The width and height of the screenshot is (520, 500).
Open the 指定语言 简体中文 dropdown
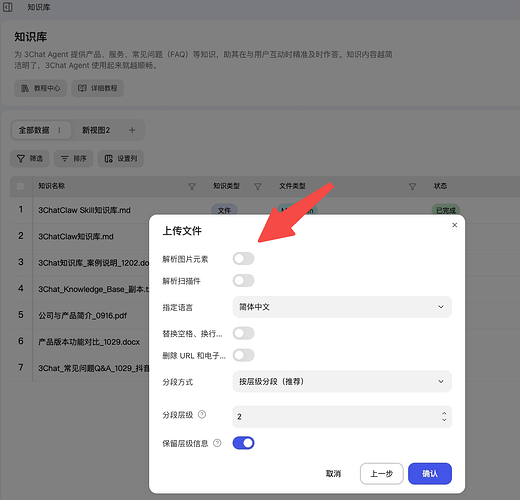[x=342, y=307]
